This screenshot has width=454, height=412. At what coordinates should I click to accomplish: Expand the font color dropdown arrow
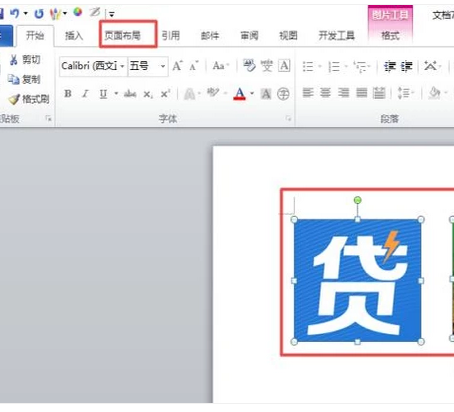[252, 94]
